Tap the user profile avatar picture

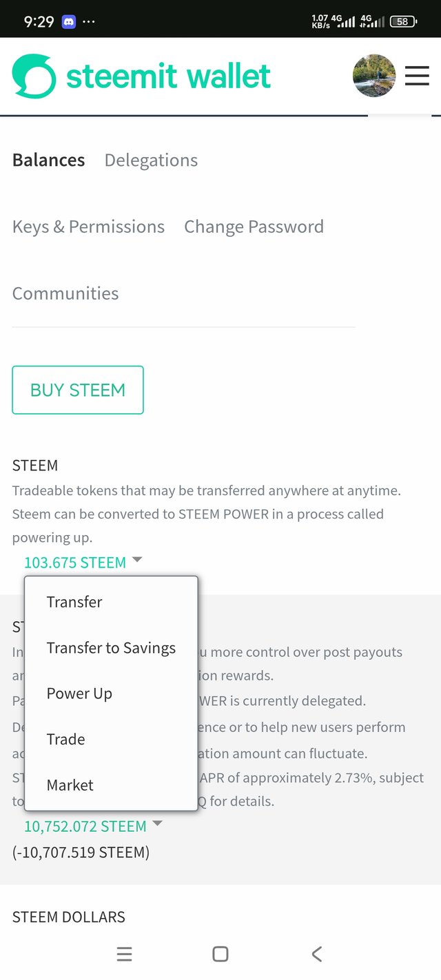tap(374, 76)
